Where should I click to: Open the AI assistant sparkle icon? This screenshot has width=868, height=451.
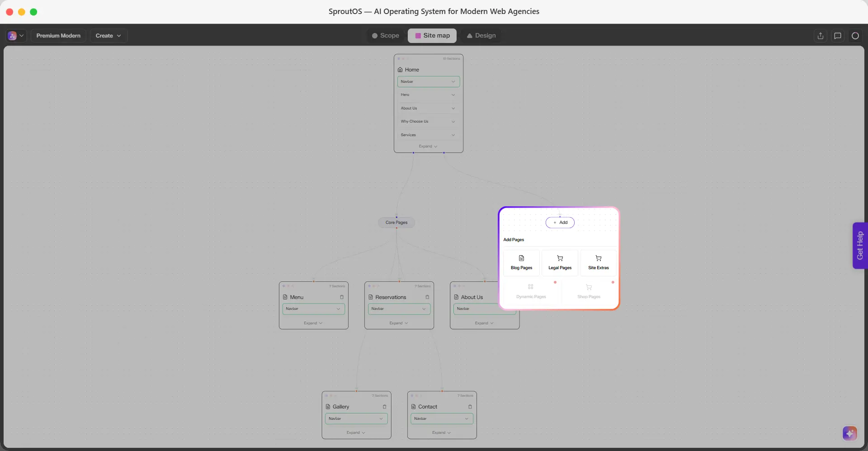pos(849,433)
